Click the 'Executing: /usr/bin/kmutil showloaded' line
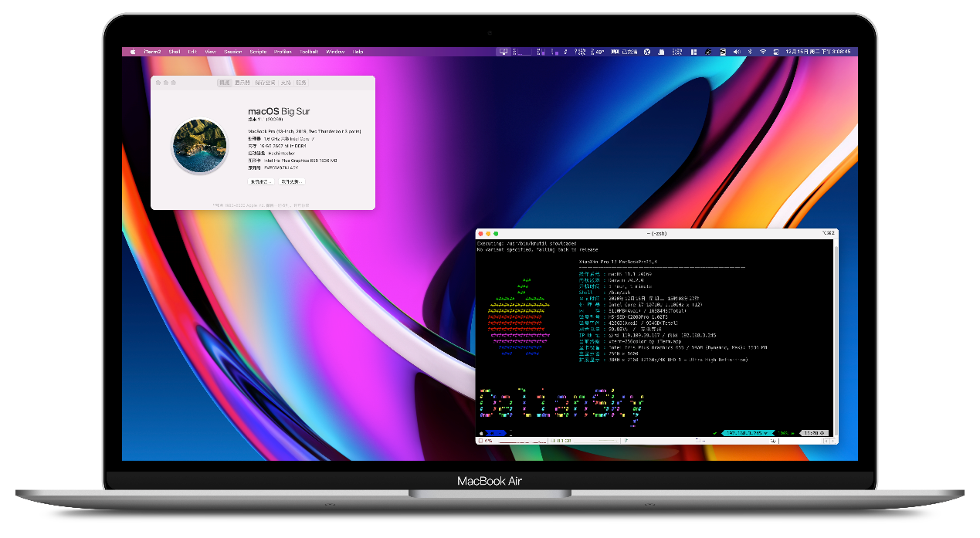Viewport: 980px width, 538px height. (527, 244)
